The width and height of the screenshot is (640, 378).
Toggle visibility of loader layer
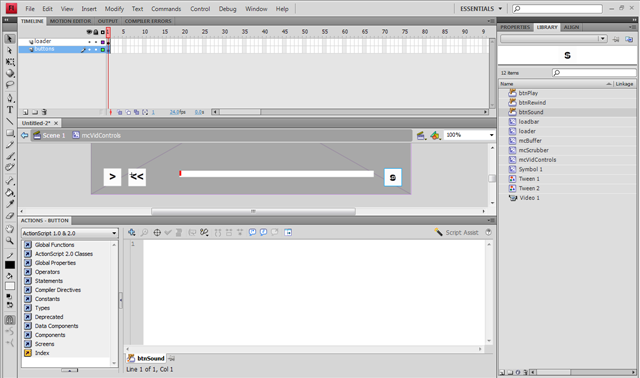[x=90, y=42]
